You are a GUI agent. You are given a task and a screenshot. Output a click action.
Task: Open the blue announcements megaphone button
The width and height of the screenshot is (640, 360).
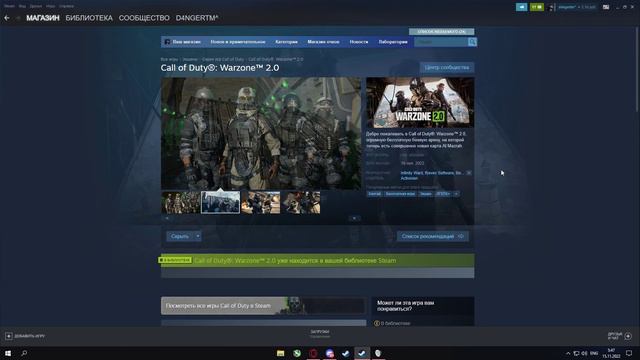pos(521,7)
